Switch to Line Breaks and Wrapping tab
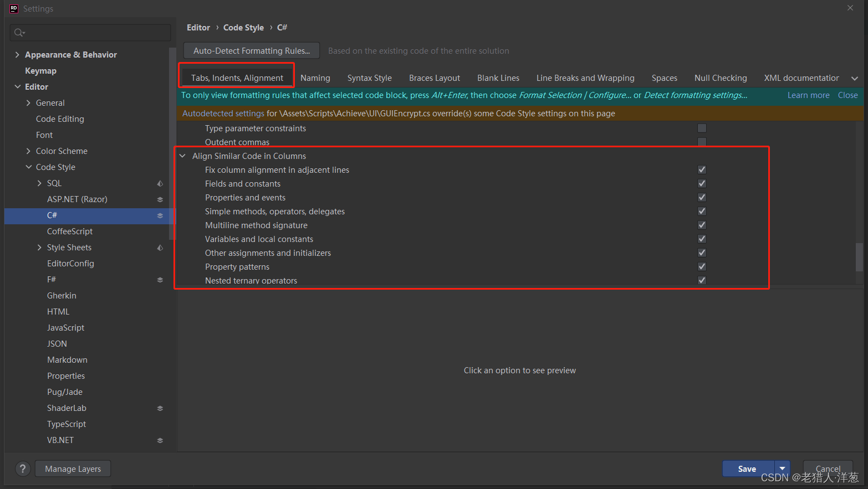Image resolution: width=868 pixels, height=489 pixels. point(585,78)
